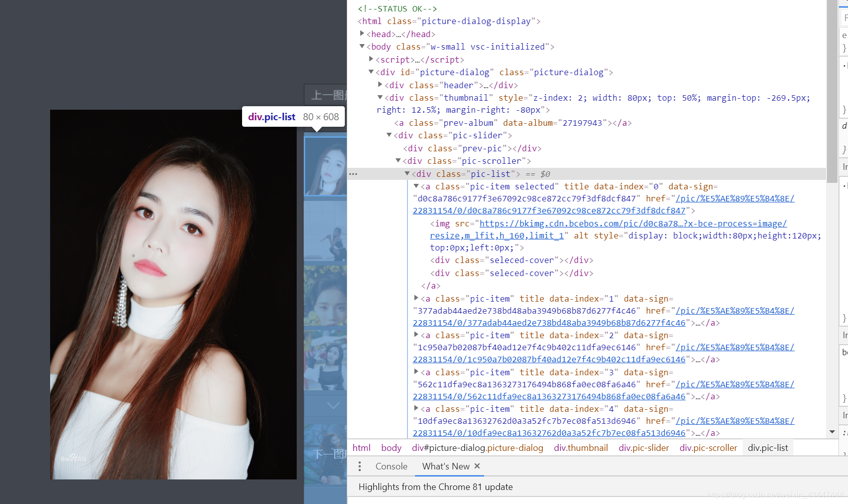Open the 562c11df pic href link
The width and height of the screenshot is (848, 504).
point(603,390)
